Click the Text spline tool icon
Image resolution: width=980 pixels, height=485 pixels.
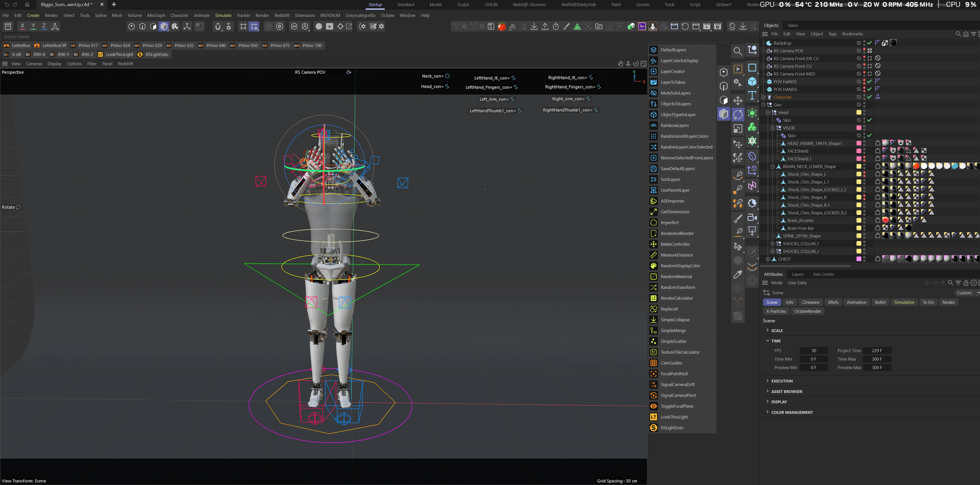click(x=752, y=96)
